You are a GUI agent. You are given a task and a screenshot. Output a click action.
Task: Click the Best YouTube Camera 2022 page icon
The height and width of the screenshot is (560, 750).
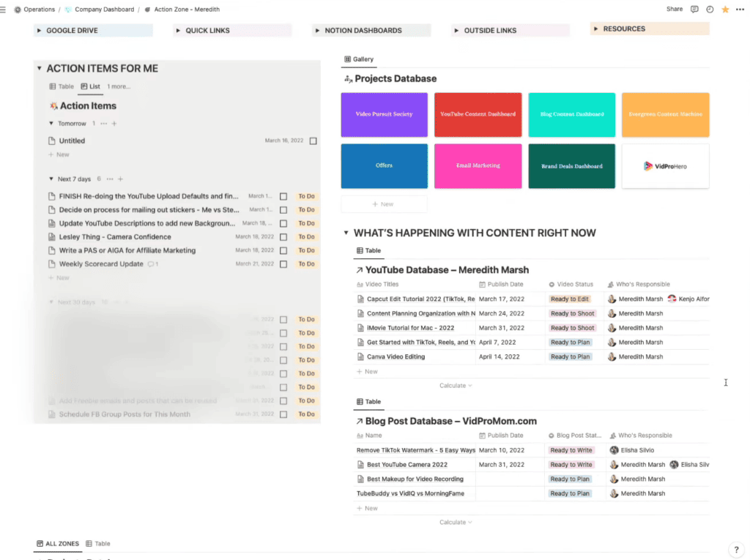pos(360,464)
